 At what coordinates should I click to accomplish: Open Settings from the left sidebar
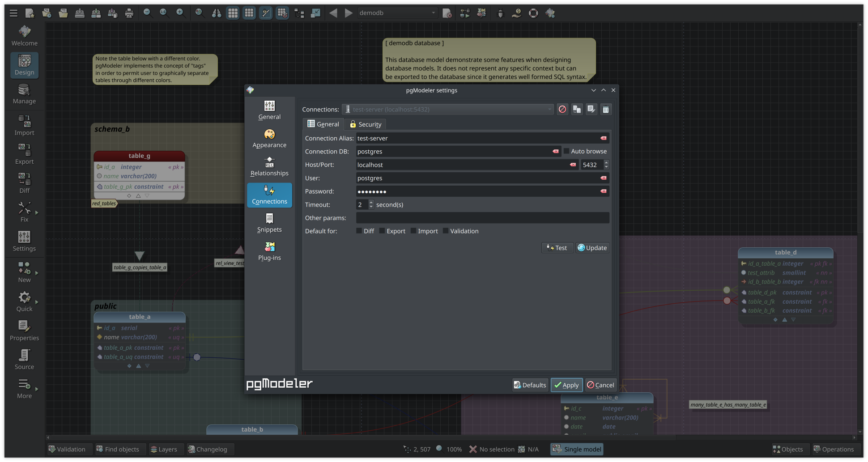click(x=25, y=242)
